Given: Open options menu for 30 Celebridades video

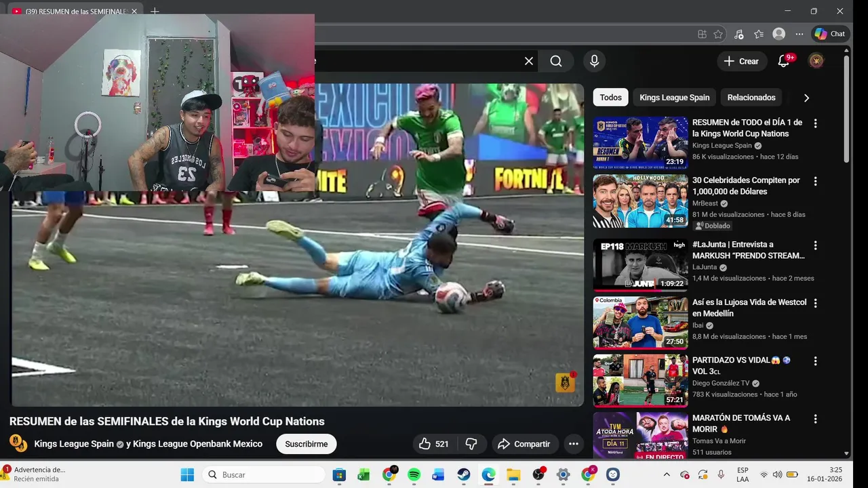Looking at the screenshot, I should tap(815, 182).
